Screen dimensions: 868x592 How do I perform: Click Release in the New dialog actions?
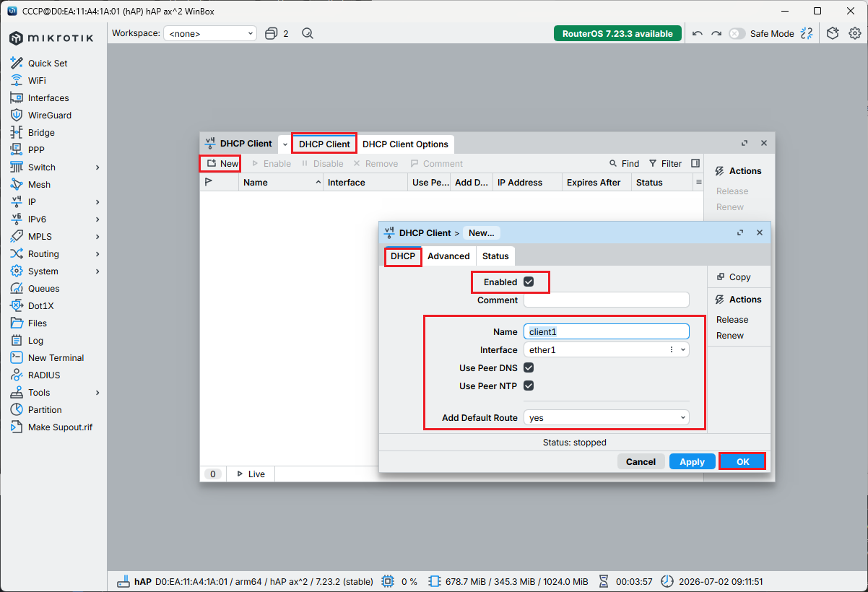click(x=732, y=320)
